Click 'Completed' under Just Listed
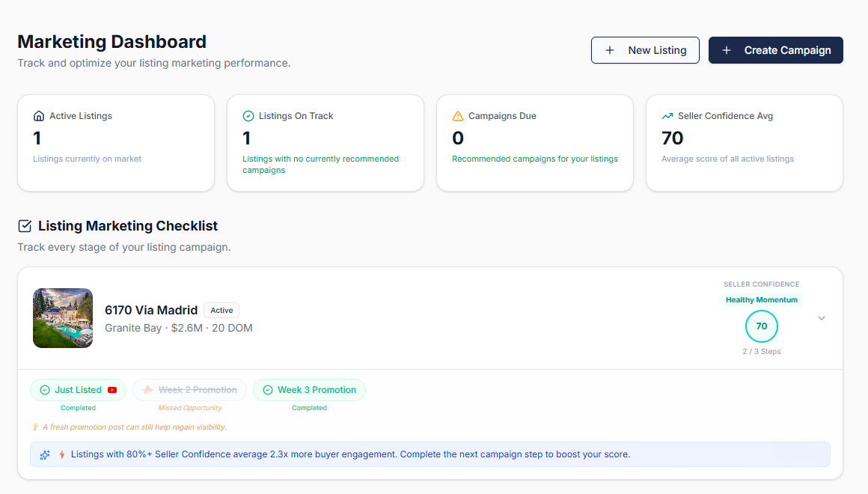Image resolution: width=868 pixels, height=494 pixels. coord(78,408)
